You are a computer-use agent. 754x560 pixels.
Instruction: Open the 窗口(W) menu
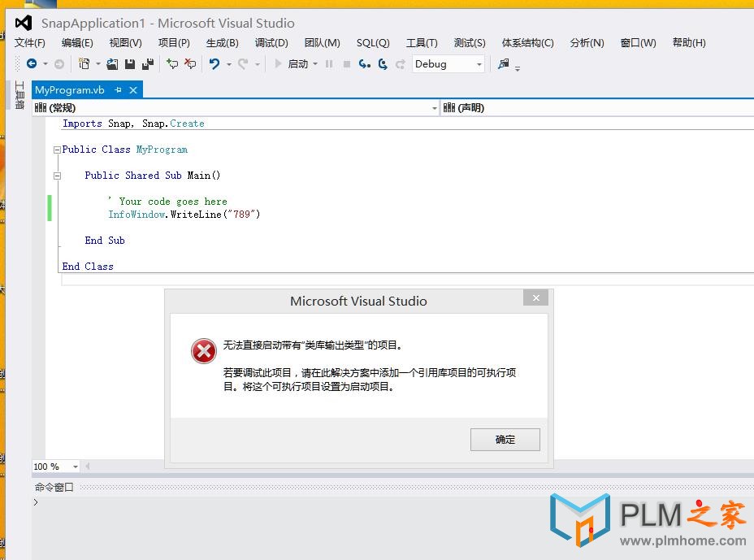click(638, 43)
